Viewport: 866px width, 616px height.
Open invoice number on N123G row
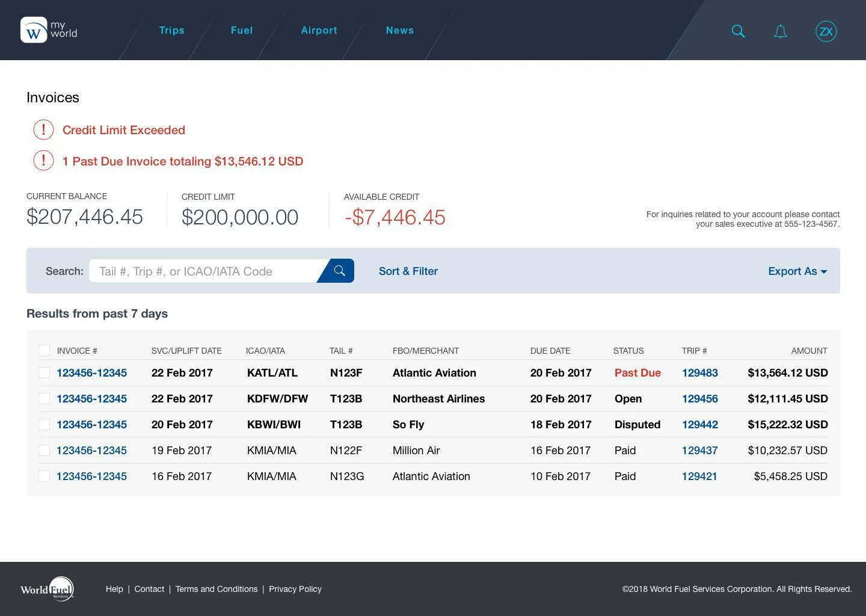click(91, 476)
